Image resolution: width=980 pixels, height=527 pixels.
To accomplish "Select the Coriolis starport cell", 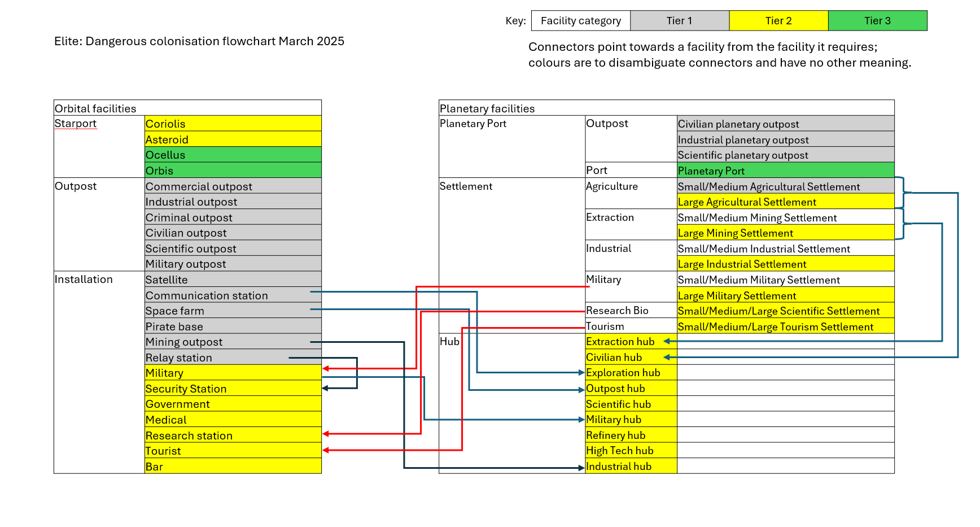I will coord(233,123).
